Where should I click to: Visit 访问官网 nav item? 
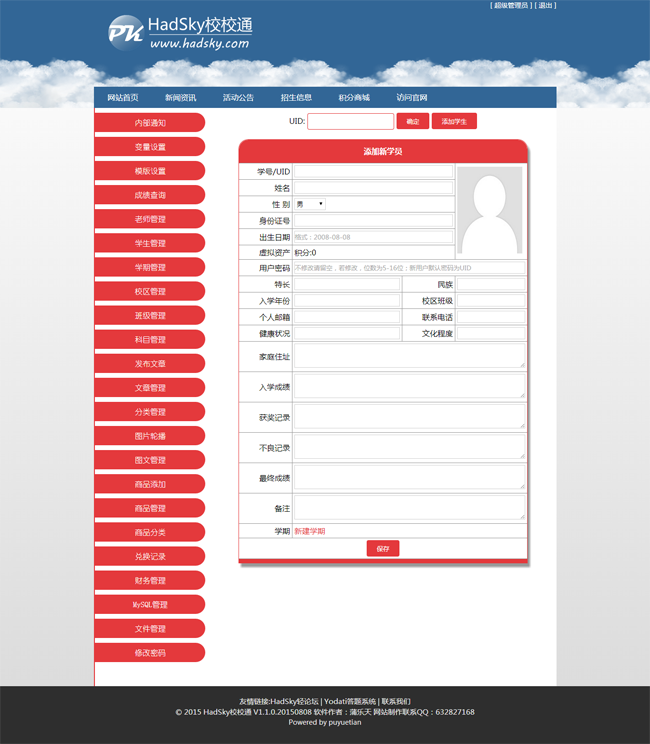click(x=412, y=97)
